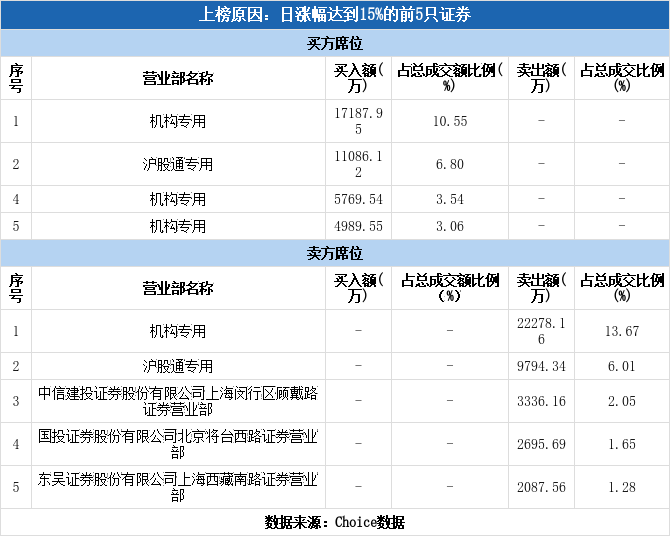
Task: Click buy amount 5769.54
Action: pos(359,199)
